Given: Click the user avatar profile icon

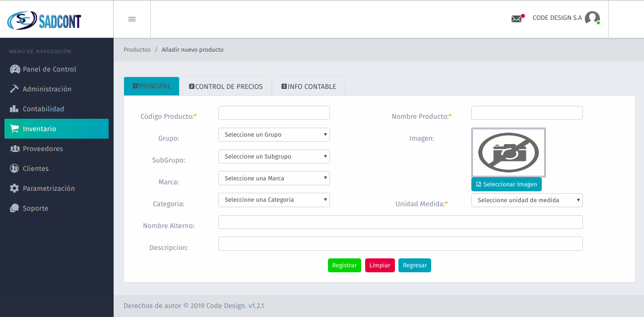Looking at the screenshot, I should (x=592, y=18).
